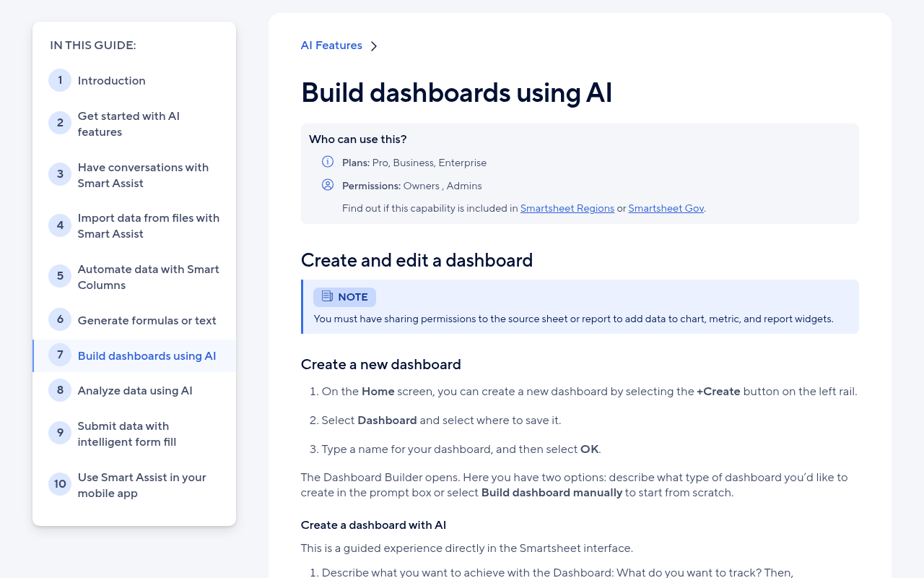The height and width of the screenshot is (578, 924).
Task: Click the Create a dashboard with AI subheading
Action: pyautogui.click(x=374, y=525)
